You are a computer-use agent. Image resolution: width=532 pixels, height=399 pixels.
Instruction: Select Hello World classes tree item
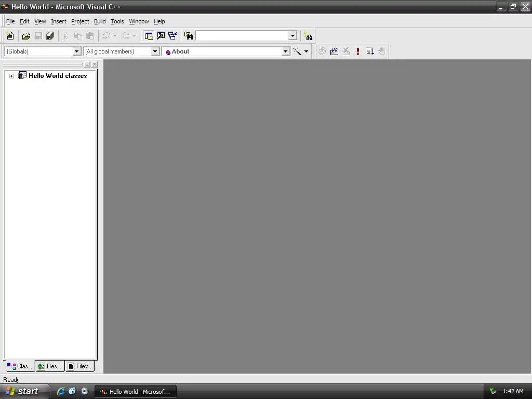(58, 76)
